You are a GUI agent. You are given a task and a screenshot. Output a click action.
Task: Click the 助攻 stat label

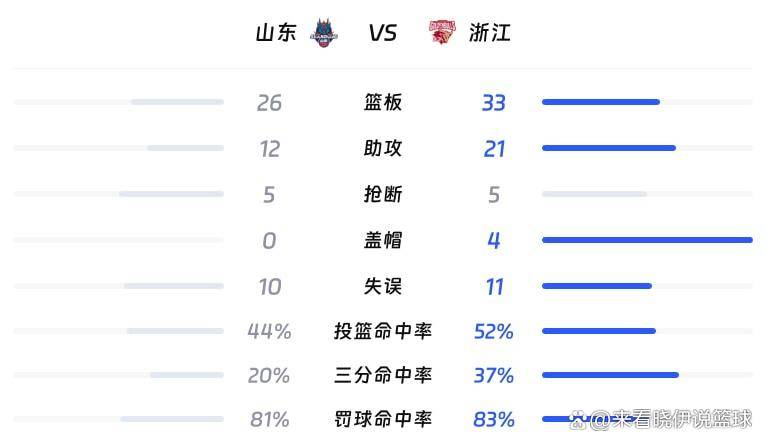pos(383,148)
